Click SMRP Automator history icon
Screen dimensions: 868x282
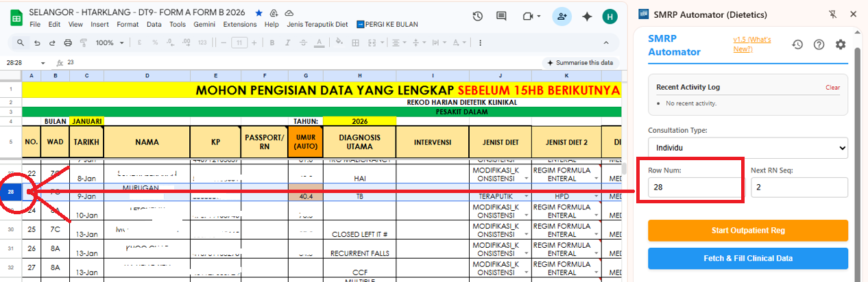pyautogui.click(x=797, y=44)
